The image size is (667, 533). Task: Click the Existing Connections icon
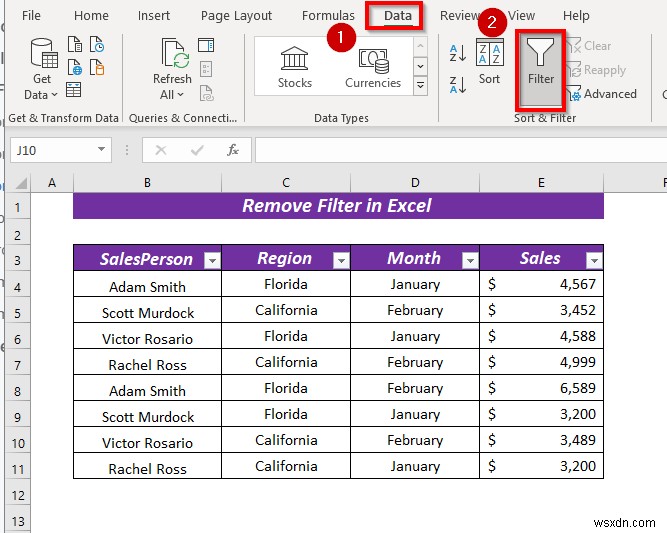coord(97,67)
